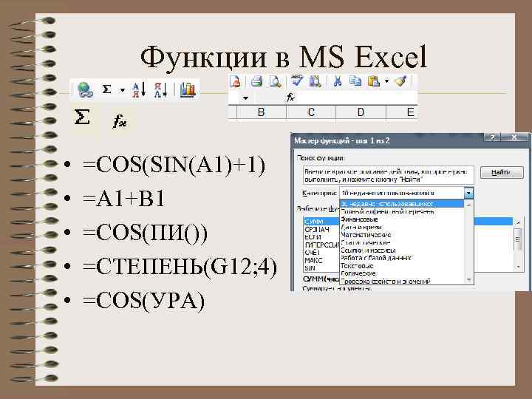Sort ascending with the А-Я icon

139,90
